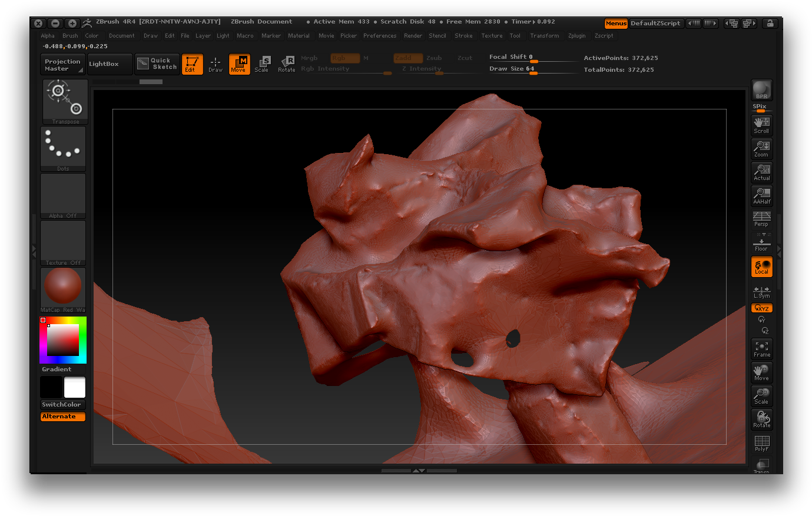812x516 pixels.
Task: Open the Preferences menu
Action: click(380, 36)
